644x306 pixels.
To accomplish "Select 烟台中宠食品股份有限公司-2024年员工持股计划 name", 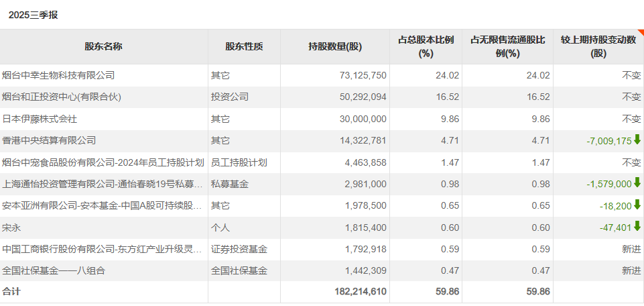I will tap(103, 162).
